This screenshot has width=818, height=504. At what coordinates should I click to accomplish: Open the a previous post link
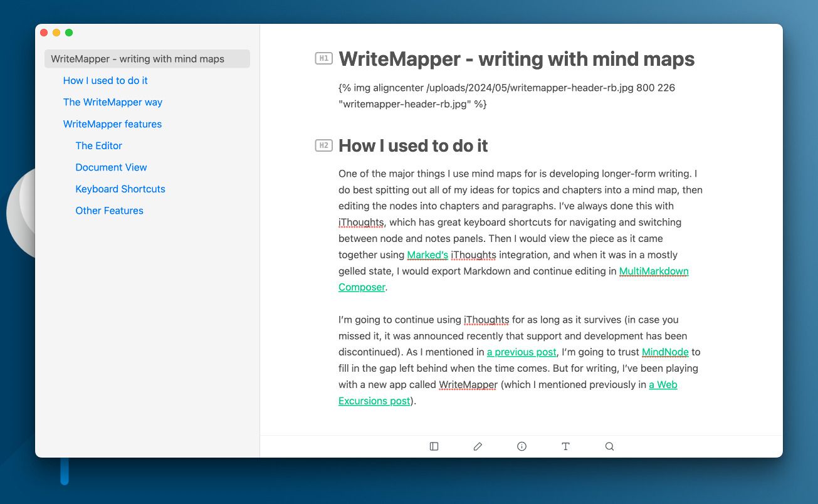[521, 352]
